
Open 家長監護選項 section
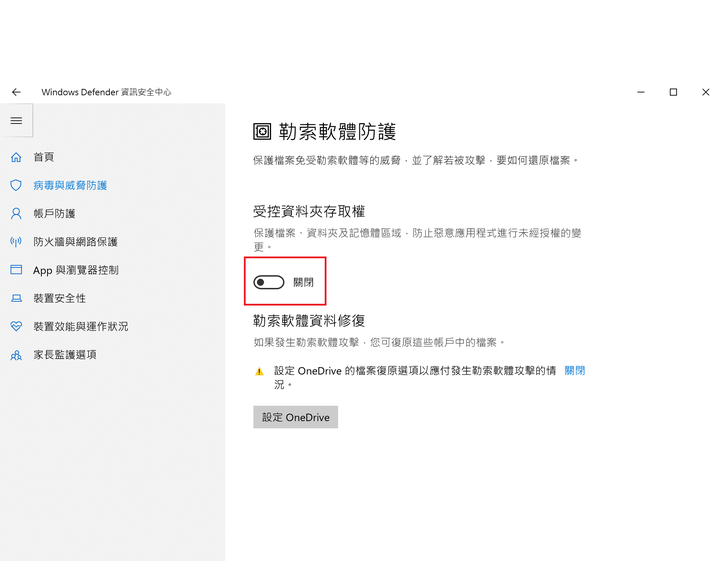pyautogui.click(x=65, y=355)
